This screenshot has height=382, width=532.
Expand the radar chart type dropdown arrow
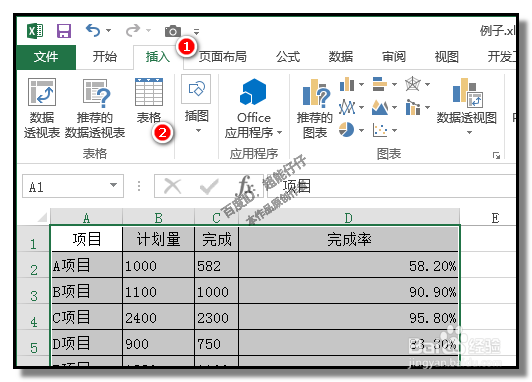pyautogui.click(x=428, y=84)
